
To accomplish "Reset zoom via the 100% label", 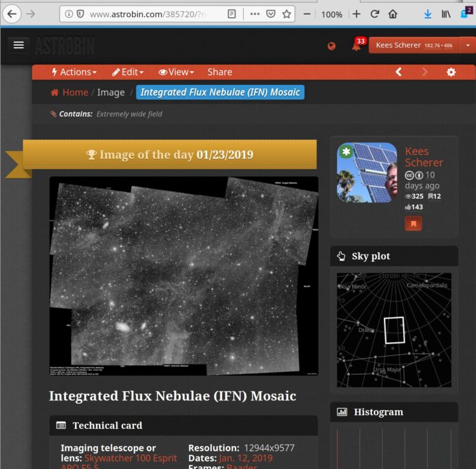I will point(331,14).
